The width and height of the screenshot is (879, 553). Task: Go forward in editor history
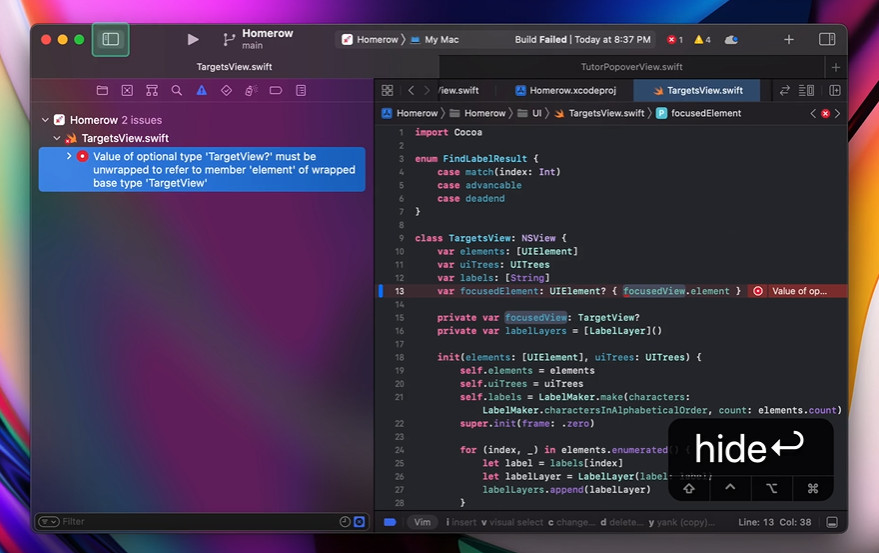click(427, 90)
